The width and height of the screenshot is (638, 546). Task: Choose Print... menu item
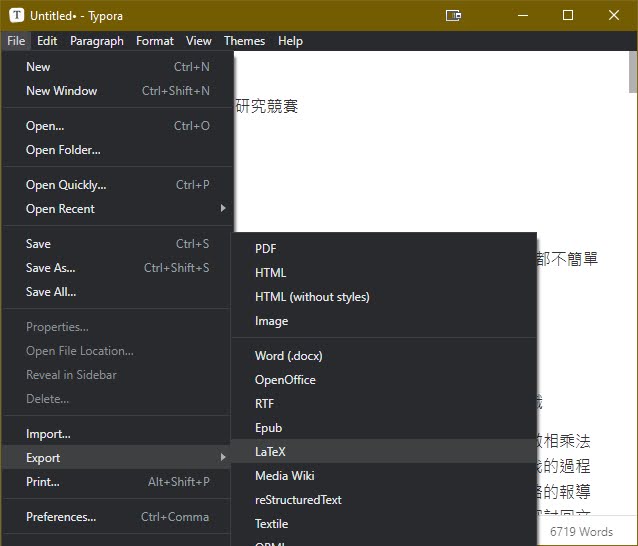118,482
